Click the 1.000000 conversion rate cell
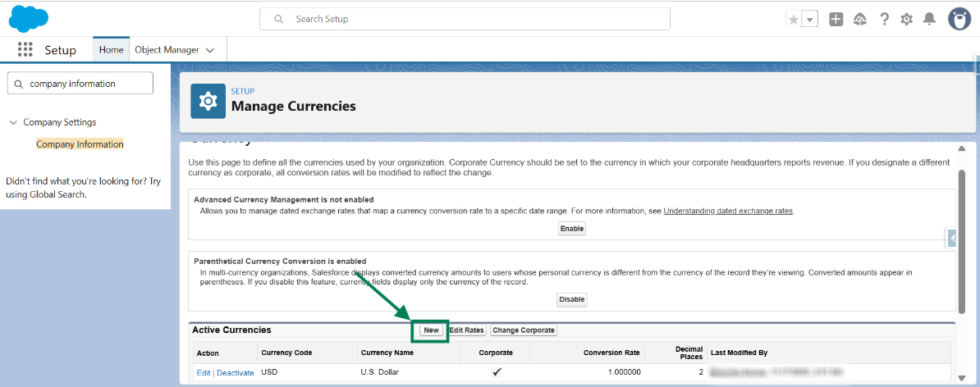 [626, 372]
